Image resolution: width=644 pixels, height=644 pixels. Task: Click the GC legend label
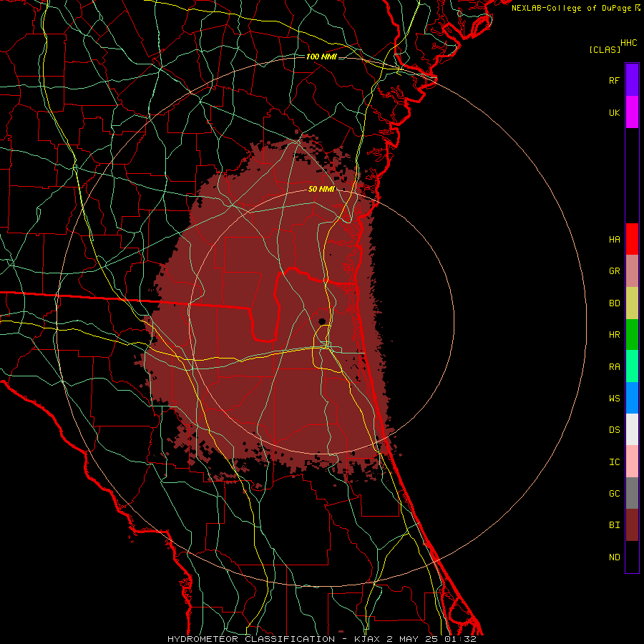(x=614, y=494)
